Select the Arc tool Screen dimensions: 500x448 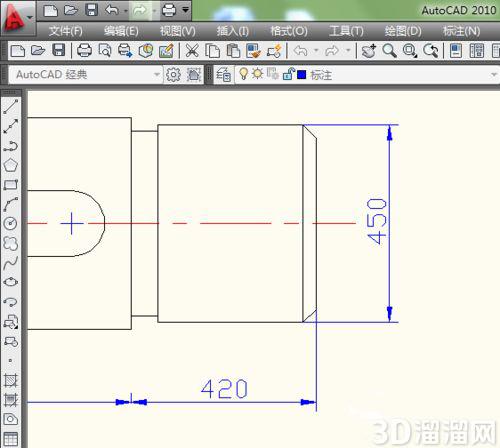click(x=11, y=204)
